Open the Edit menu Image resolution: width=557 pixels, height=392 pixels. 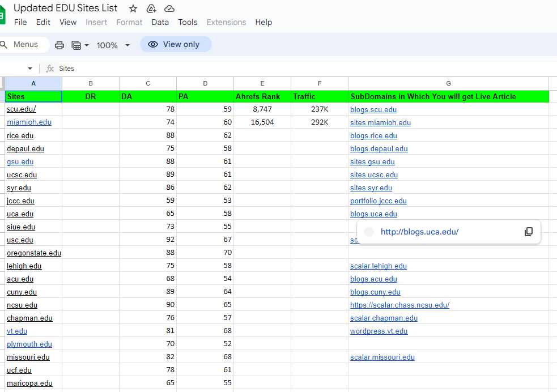click(43, 22)
